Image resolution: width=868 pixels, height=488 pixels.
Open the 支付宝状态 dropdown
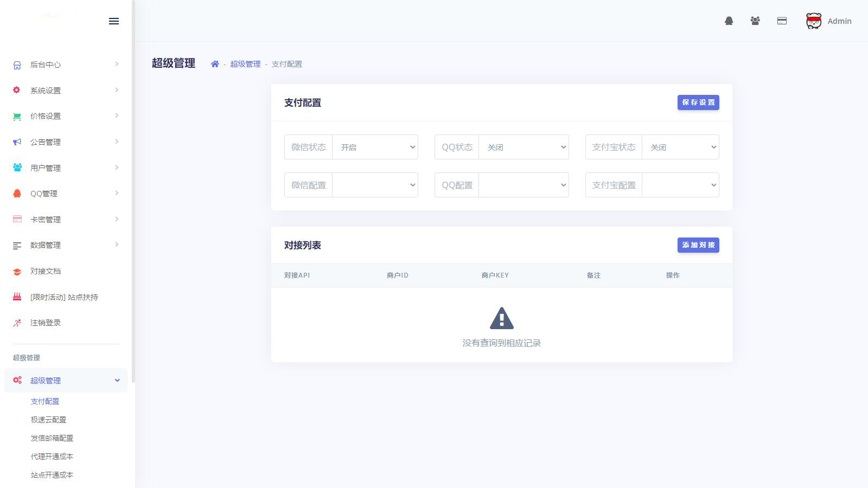pos(680,147)
